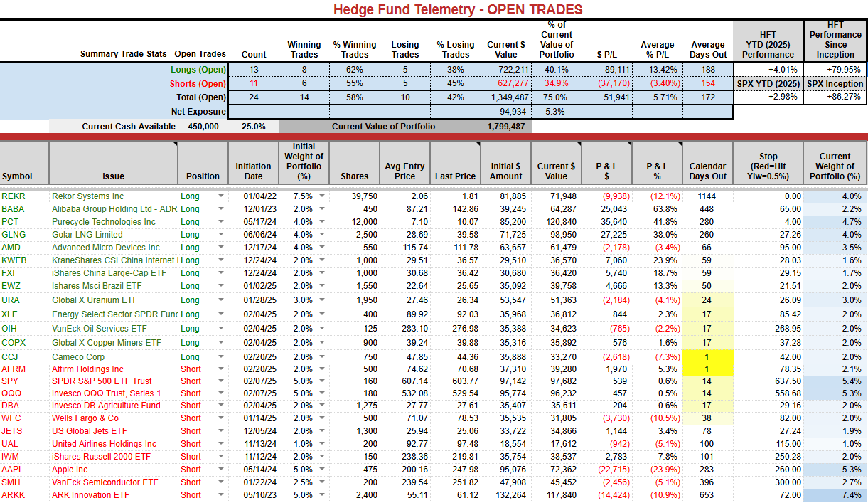Select the Stop (Red=Hit) column header
Viewport: 868px width, 503px height.
[x=768, y=162]
